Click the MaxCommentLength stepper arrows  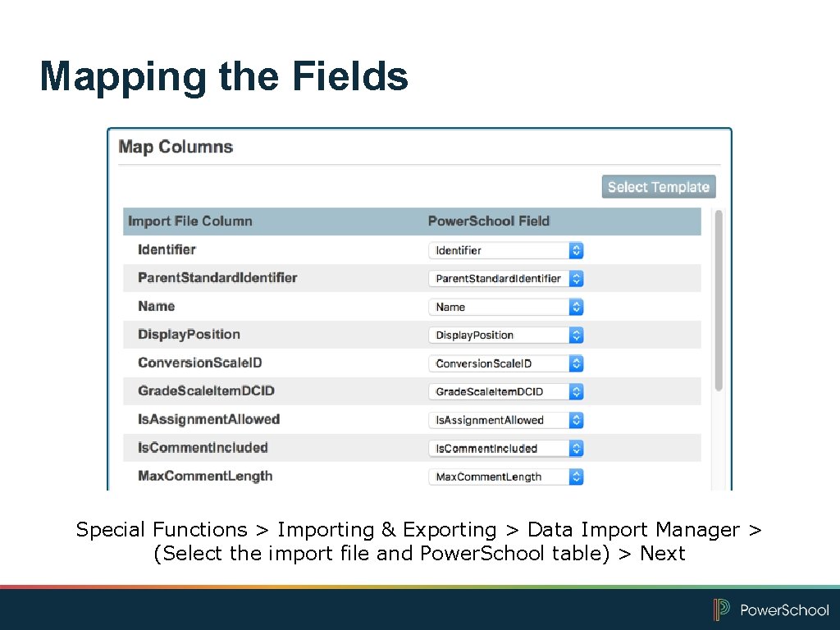576,477
